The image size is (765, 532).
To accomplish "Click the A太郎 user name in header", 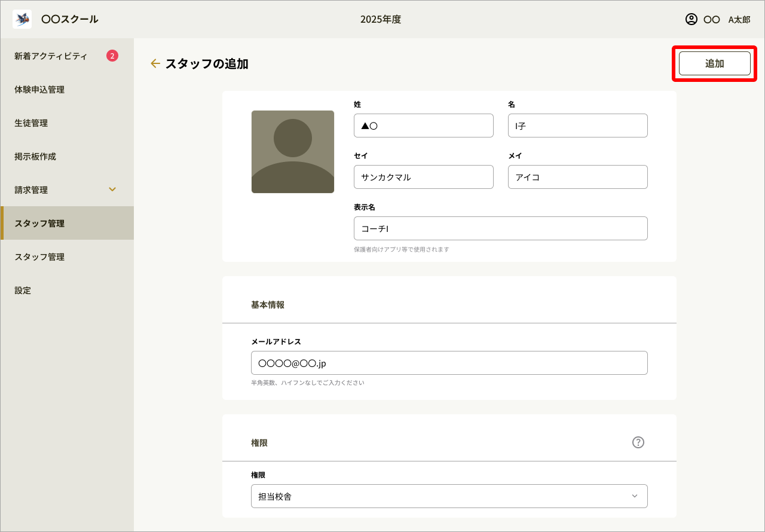I will pos(739,19).
